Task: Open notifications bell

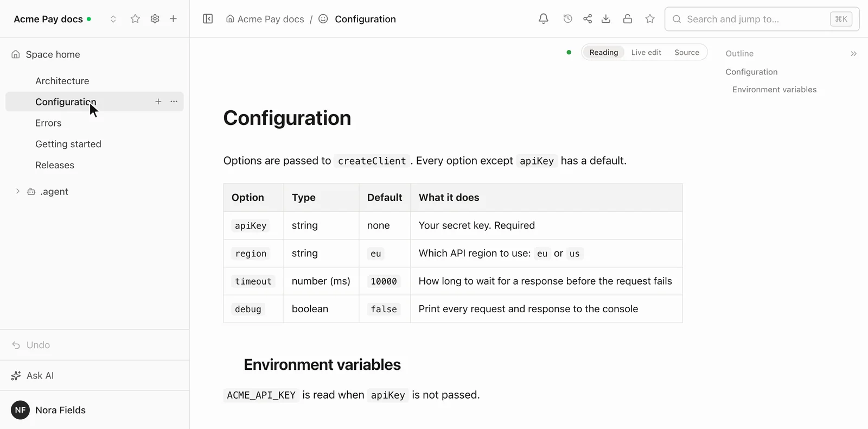Action: pos(543,19)
